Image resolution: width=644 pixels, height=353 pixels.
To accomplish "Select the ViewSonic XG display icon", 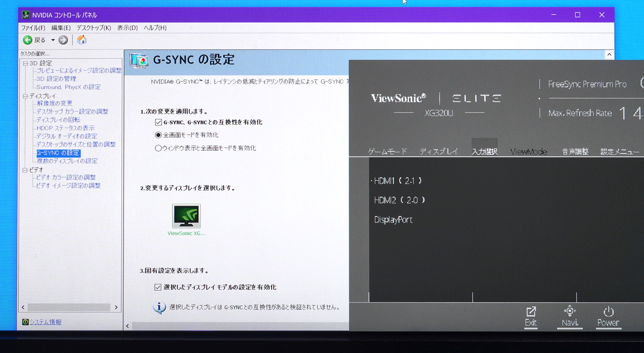I will click(186, 216).
